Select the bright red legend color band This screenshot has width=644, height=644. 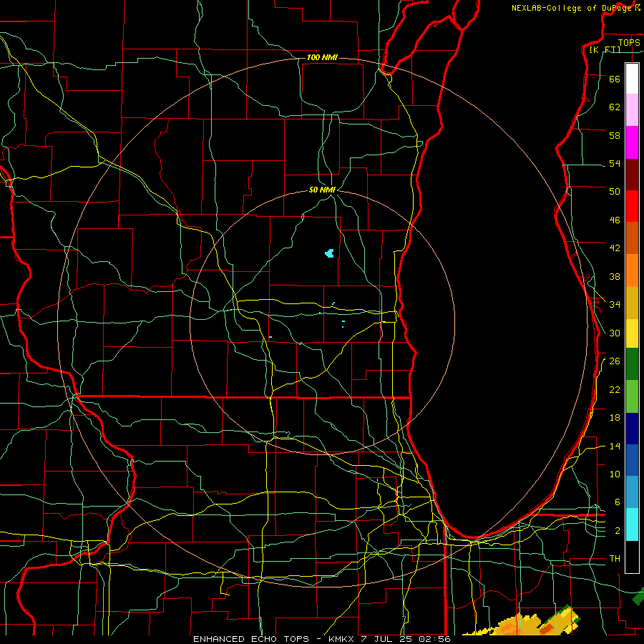point(632,206)
